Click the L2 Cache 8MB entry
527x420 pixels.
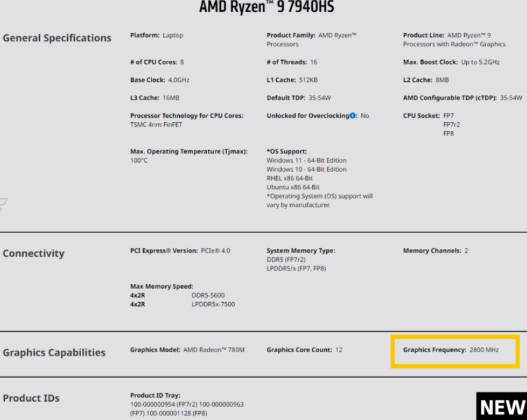coord(426,80)
